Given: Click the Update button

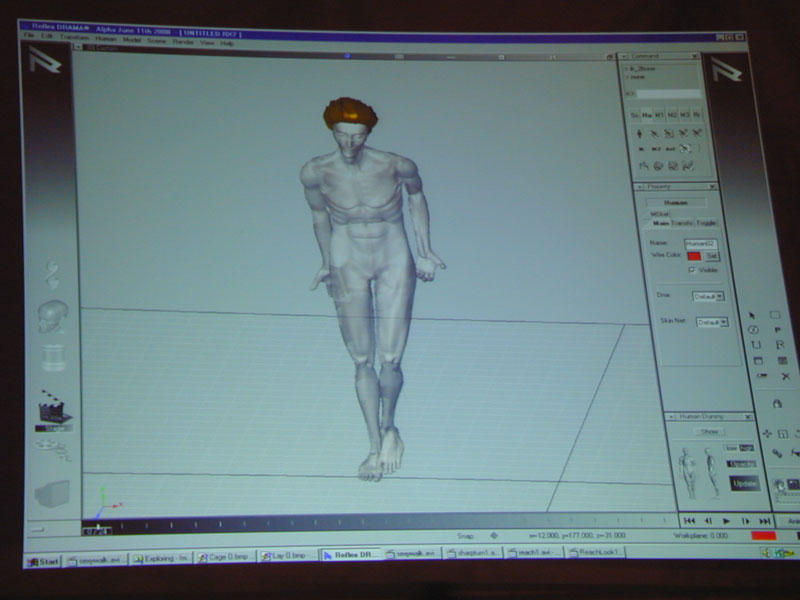Looking at the screenshot, I should coord(743,483).
